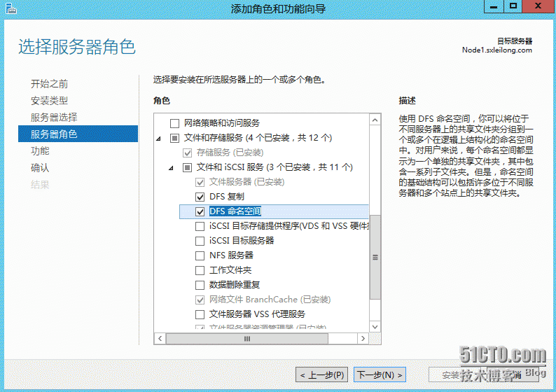
Task: Click the vertical scrollbar thumb
Action: pyautogui.click(x=375, y=257)
